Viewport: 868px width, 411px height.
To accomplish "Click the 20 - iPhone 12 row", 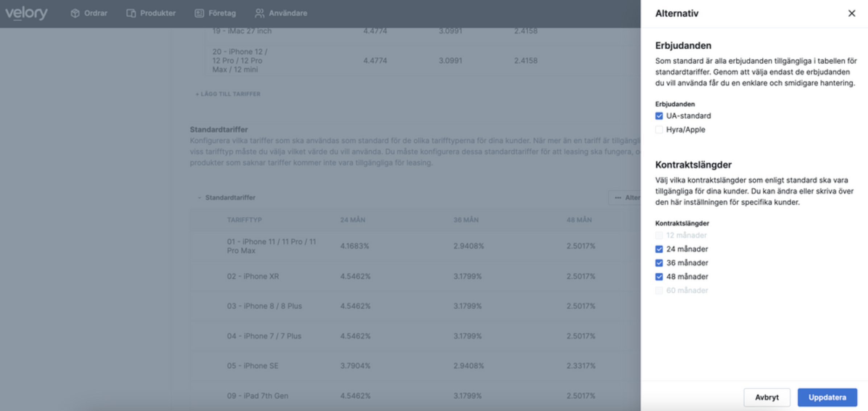I will pyautogui.click(x=423, y=61).
